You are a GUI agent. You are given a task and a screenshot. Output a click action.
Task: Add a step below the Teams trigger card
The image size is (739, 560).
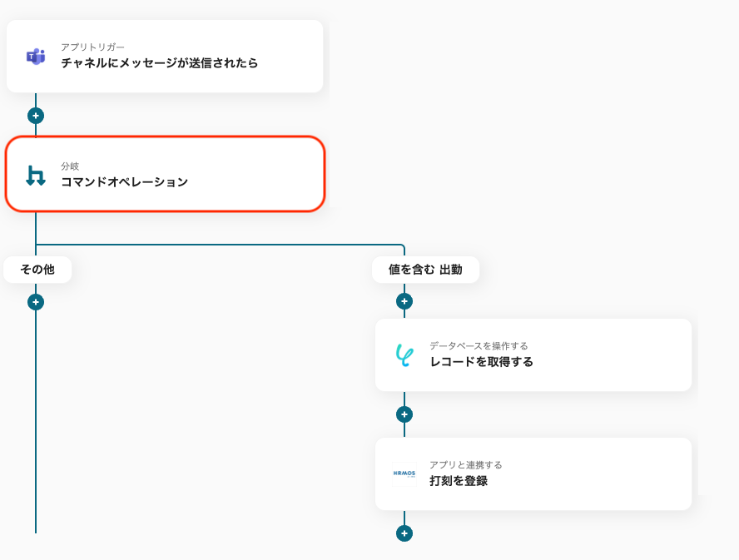click(36, 116)
